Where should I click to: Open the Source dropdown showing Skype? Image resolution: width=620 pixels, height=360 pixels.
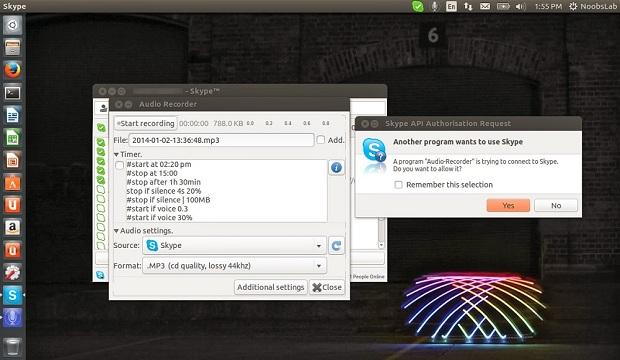pyautogui.click(x=234, y=246)
